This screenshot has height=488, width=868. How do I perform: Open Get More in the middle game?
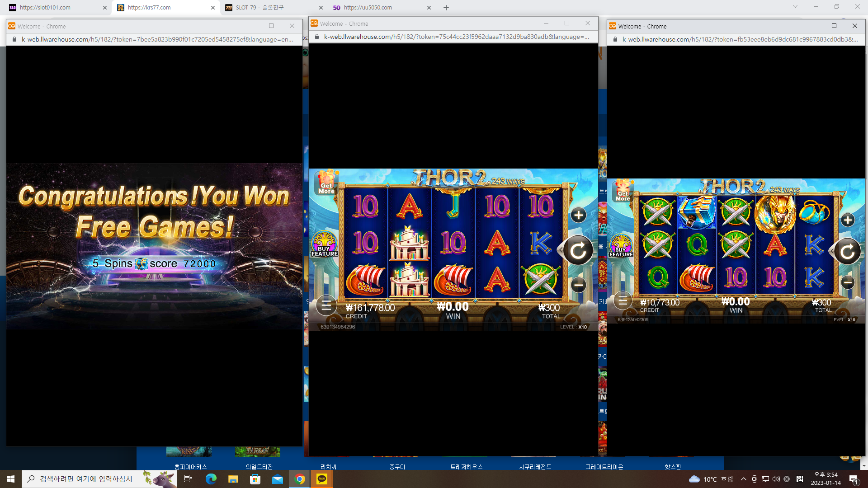click(x=326, y=183)
